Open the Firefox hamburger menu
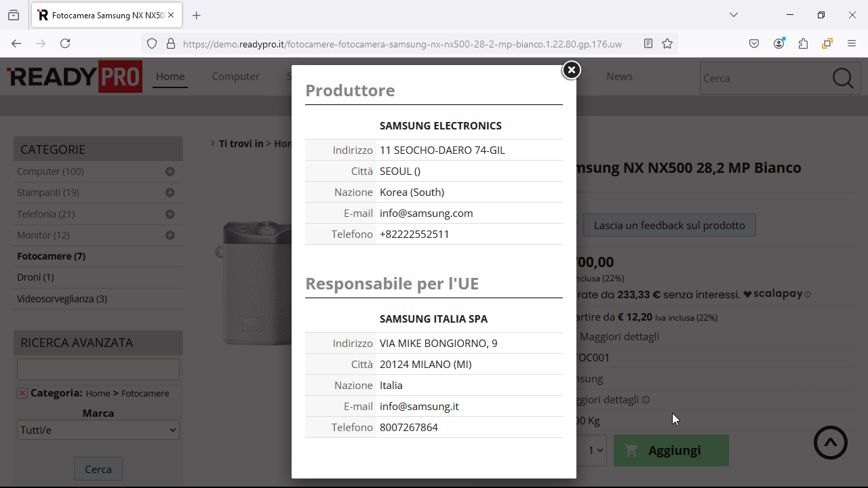The image size is (868, 488). (x=852, y=43)
